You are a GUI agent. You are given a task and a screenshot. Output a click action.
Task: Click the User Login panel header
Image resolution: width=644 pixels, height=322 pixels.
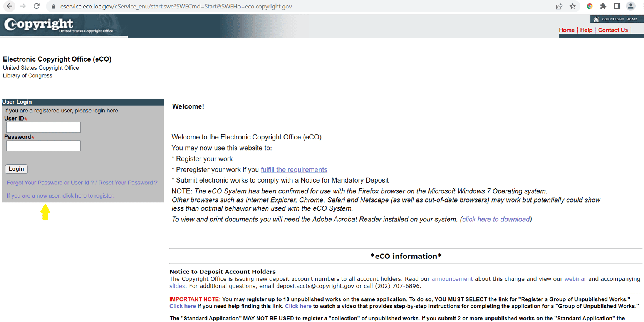coord(83,102)
